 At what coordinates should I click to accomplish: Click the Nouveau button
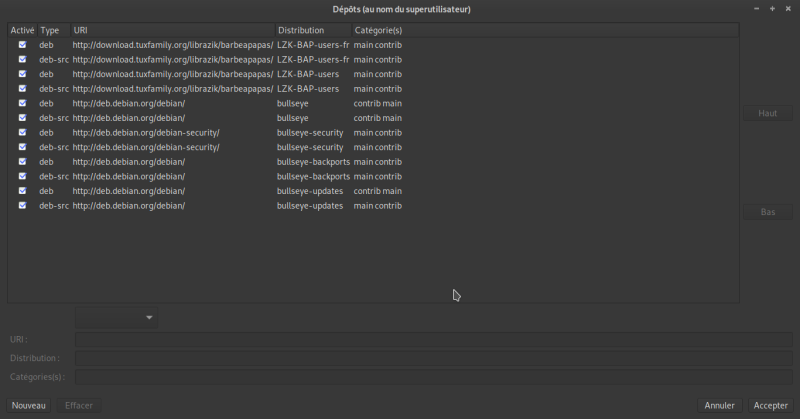(x=29, y=406)
